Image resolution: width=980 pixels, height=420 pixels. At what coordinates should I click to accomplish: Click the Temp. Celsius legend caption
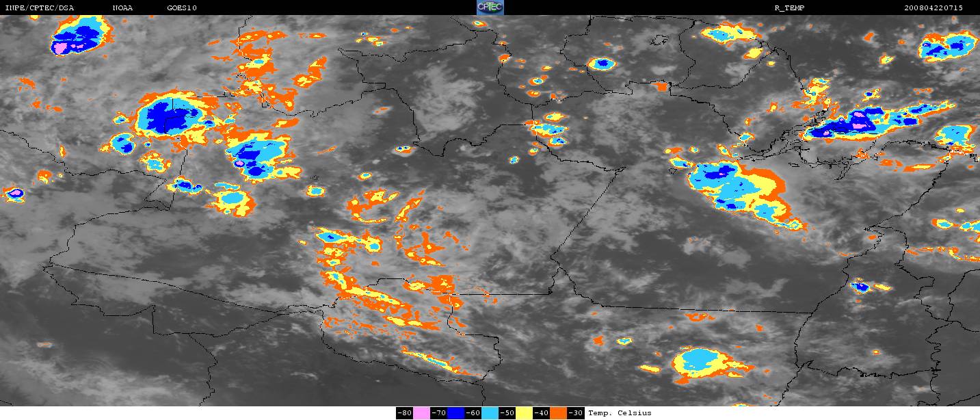pos(620,413)
